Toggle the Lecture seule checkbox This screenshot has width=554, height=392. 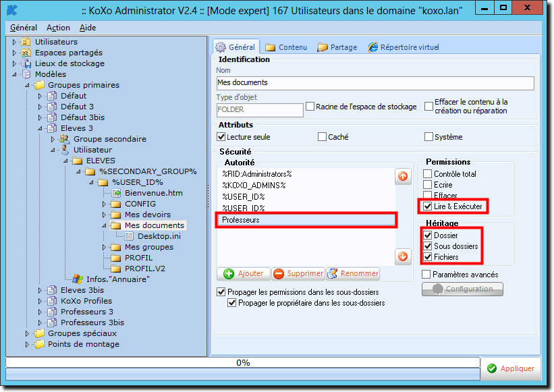(x=221, y=137)
